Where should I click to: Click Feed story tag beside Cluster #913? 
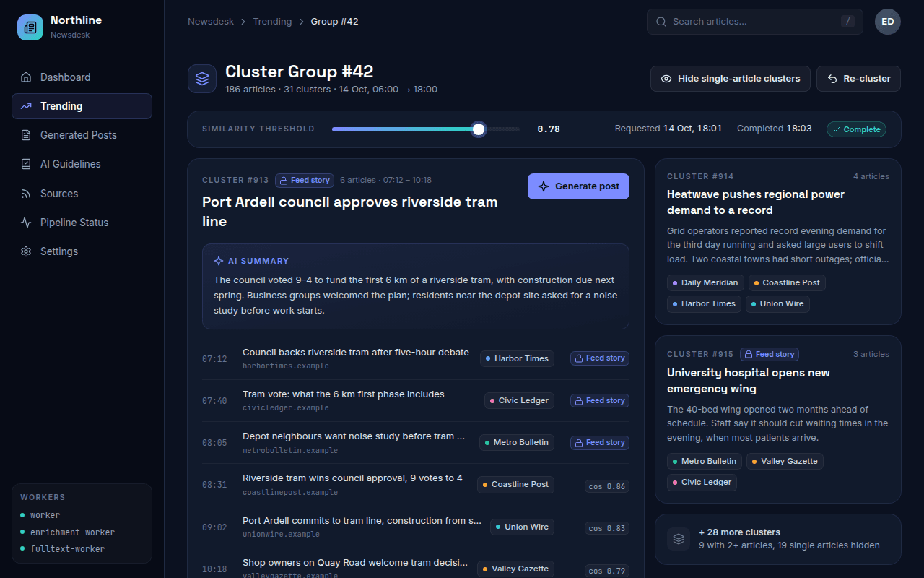coord(305,180)
